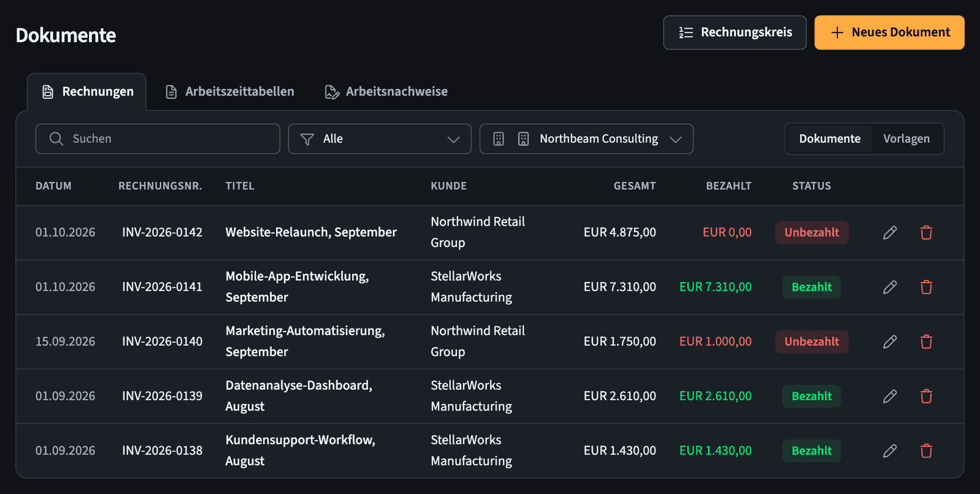Select title Datenanalyse-Dashboard, August
Viewport: 980px width, 494px height.
299,396
